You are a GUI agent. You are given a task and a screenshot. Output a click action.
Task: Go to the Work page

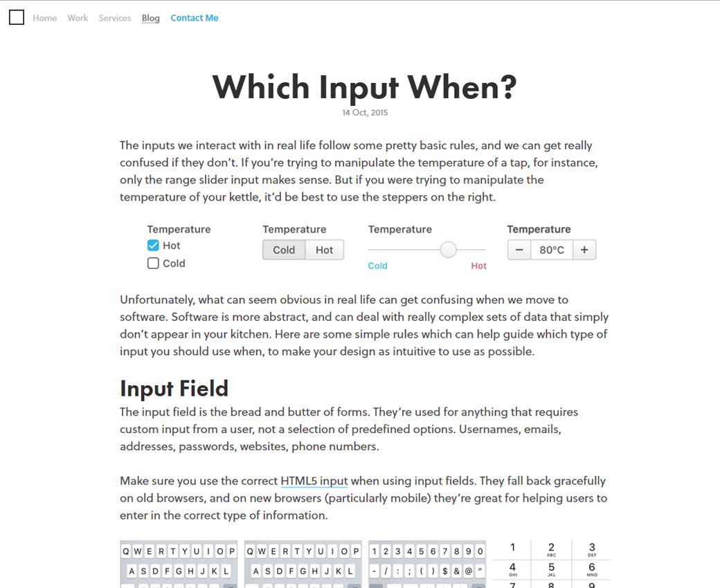click(x=78, y=18)
